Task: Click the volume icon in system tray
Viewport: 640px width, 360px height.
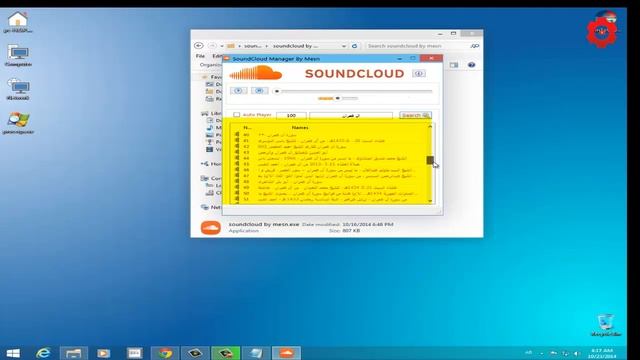Action: (x=577, y=353)
